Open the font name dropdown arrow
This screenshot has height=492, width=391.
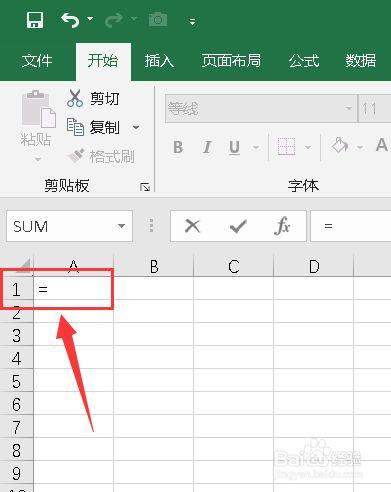[x=349, y=109]
